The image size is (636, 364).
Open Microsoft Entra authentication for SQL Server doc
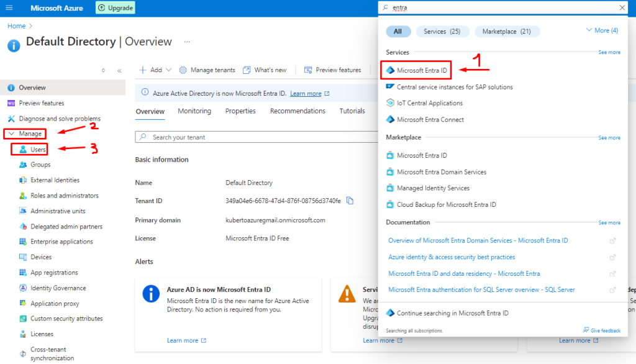[481, 289]
